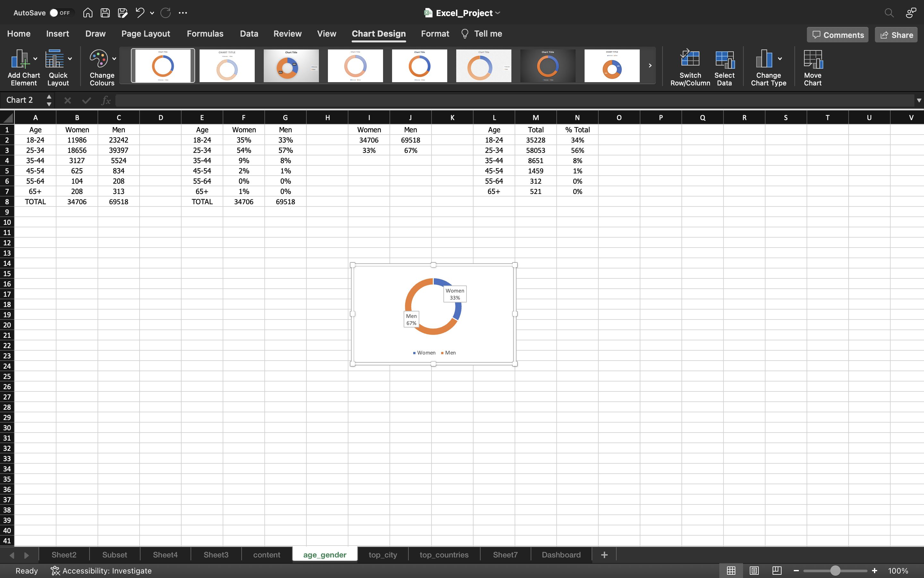Viewport: 924px width, 578px height.
Task: Click the Name Box stepper arrows
Action: pos(49,100)
